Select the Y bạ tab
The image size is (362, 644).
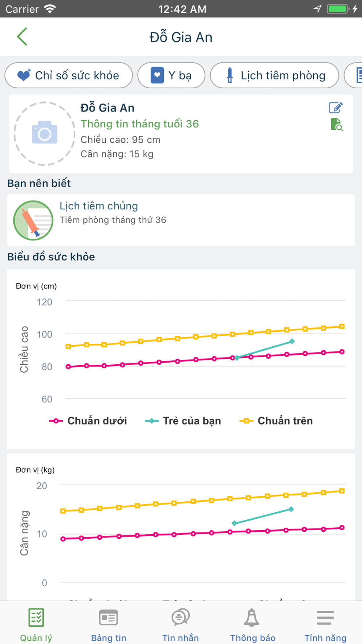pyautogui.click(x=171, y=75)
